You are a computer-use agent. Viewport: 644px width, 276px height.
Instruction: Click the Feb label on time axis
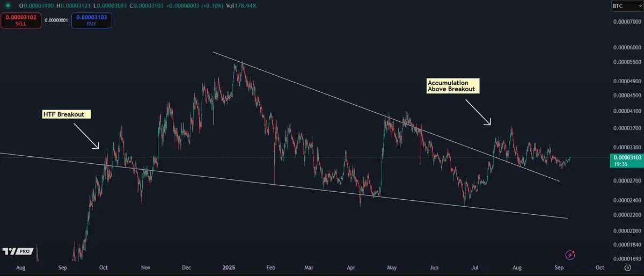click(271, 267)
